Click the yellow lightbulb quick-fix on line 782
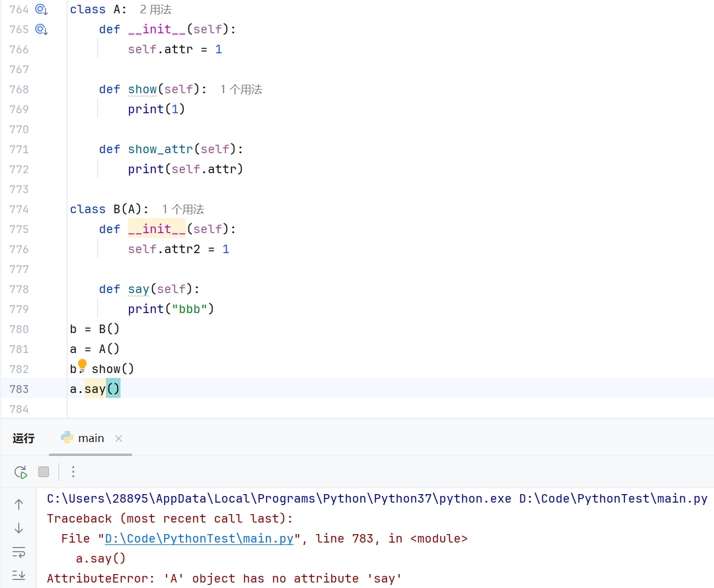 coord(82,366)
